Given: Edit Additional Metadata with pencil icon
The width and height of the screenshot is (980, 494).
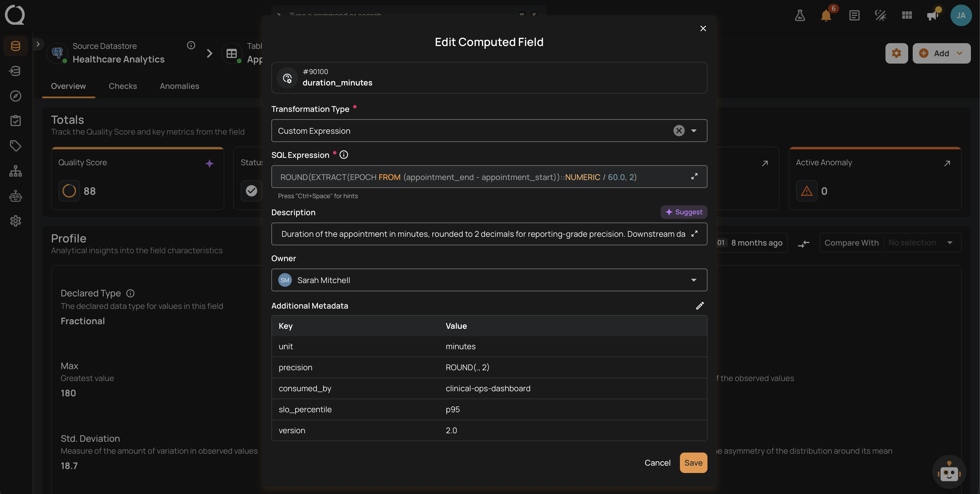Looking at the screenshot, I should pyautogui.click(x=700, y=305).
